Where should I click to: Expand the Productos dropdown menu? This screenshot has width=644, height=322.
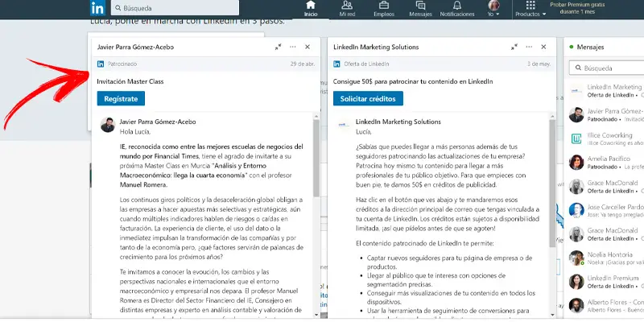click(530, 9)
